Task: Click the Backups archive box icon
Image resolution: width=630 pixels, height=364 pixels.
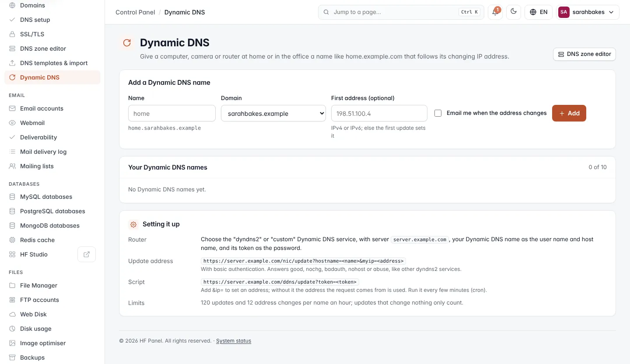Action: click(x=12, y=357)
